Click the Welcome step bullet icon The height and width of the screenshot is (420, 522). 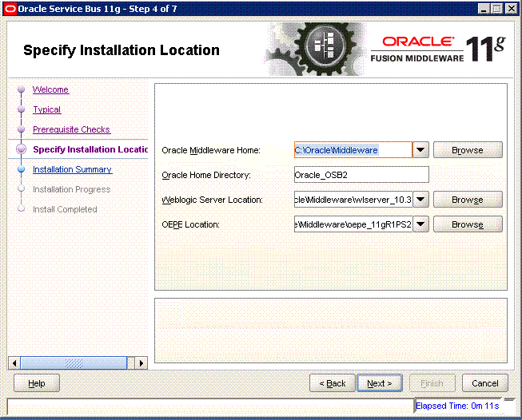pyautogui.click(x=21, y=90)
